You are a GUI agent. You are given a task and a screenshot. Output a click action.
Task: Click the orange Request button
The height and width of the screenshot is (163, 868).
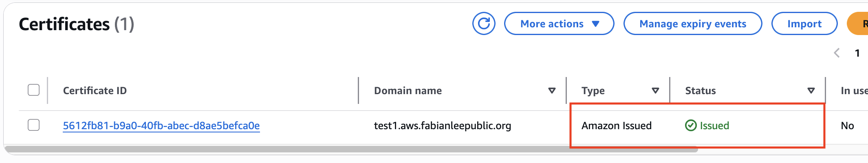point(860,24)
